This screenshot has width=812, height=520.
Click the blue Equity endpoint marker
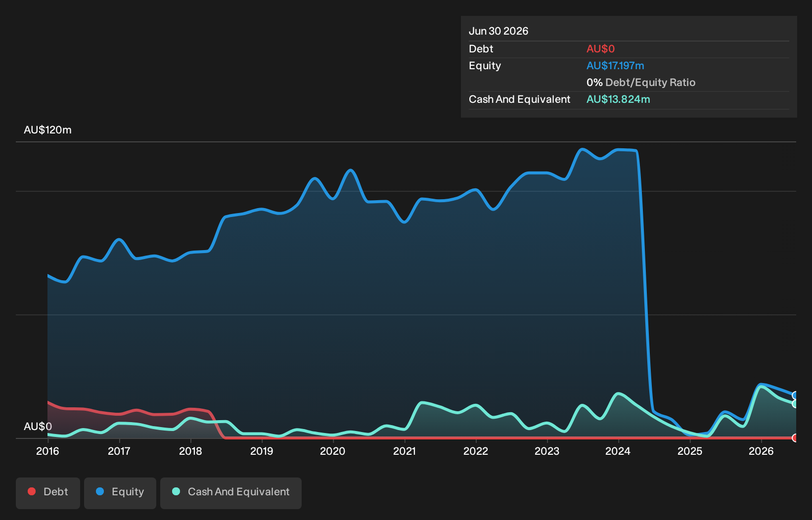coord(795,395)
